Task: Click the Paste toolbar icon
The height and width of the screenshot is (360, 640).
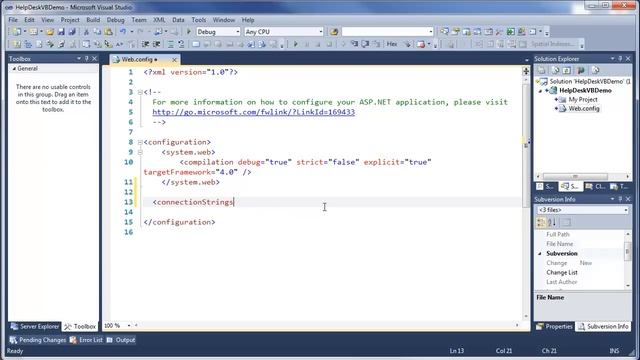Action: coord(108,31)
